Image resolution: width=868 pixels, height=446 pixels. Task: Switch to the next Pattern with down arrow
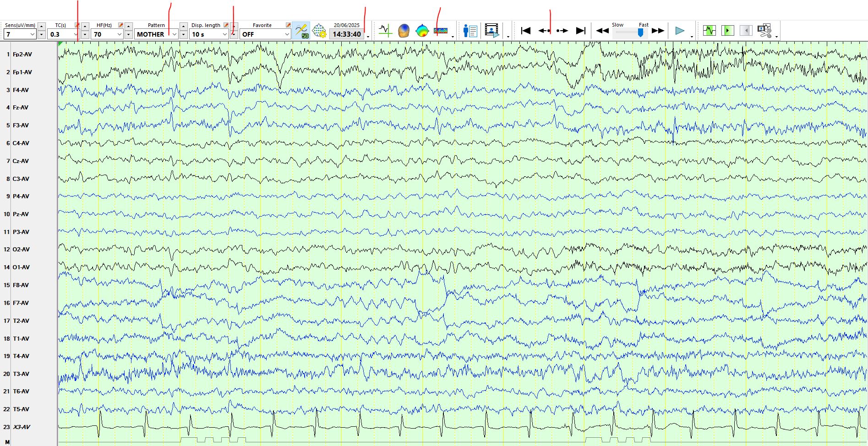pos(183,35)
